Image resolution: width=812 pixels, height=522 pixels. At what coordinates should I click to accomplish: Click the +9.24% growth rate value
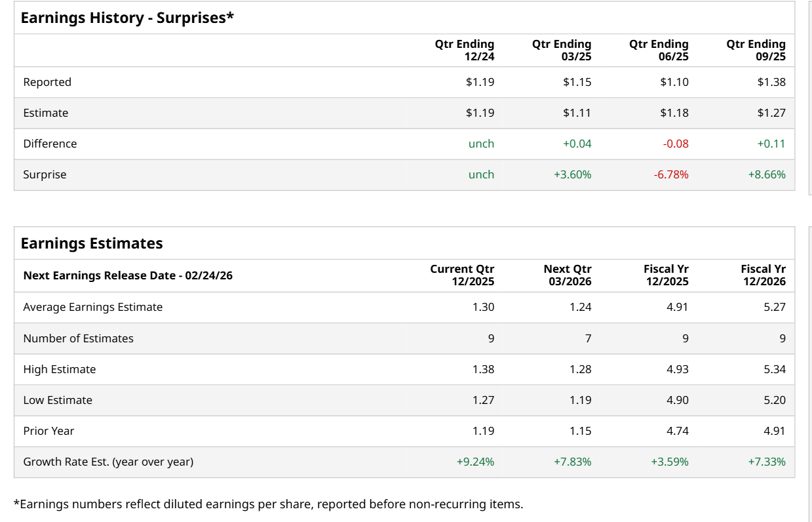click(x=475, y=462)
